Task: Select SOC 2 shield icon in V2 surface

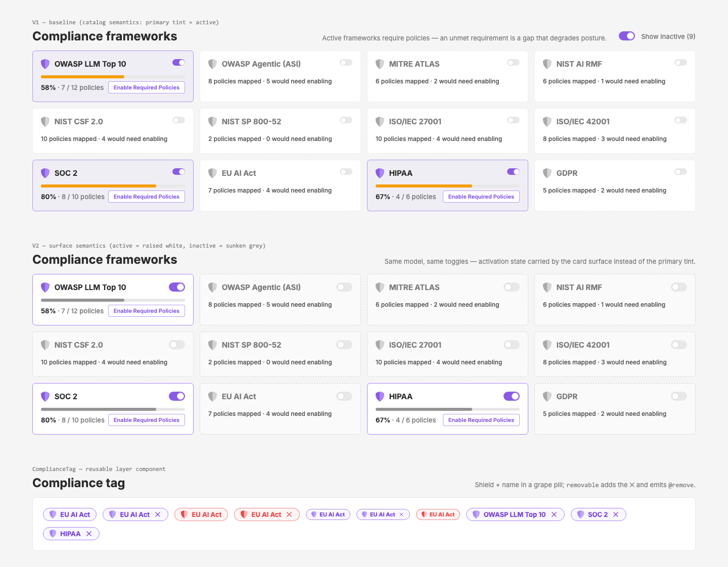Action: pos(45,397)
